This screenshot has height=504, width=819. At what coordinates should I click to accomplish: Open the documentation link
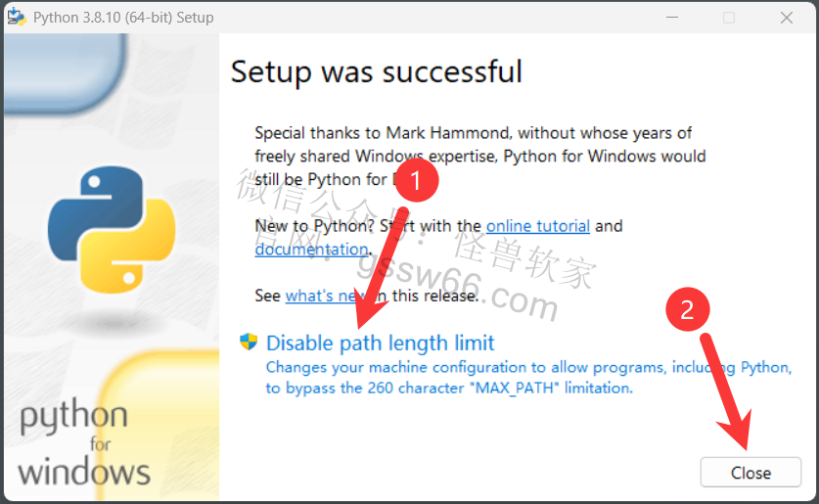[312, 250]
